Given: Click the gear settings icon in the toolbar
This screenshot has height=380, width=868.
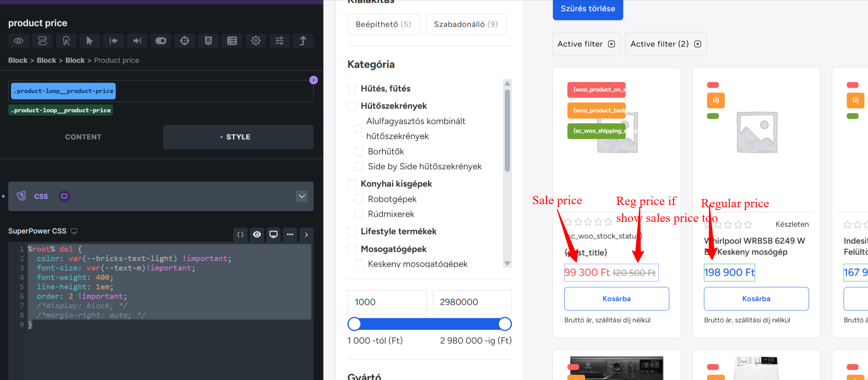Looking at the screenshot, I should click(x=256, y=41).
